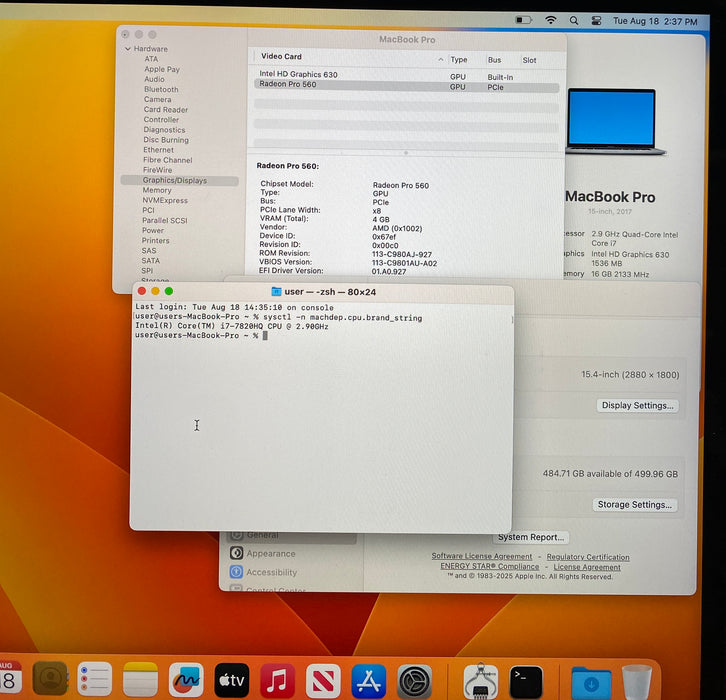Open System Report... in System Settings

coord(531,537)
